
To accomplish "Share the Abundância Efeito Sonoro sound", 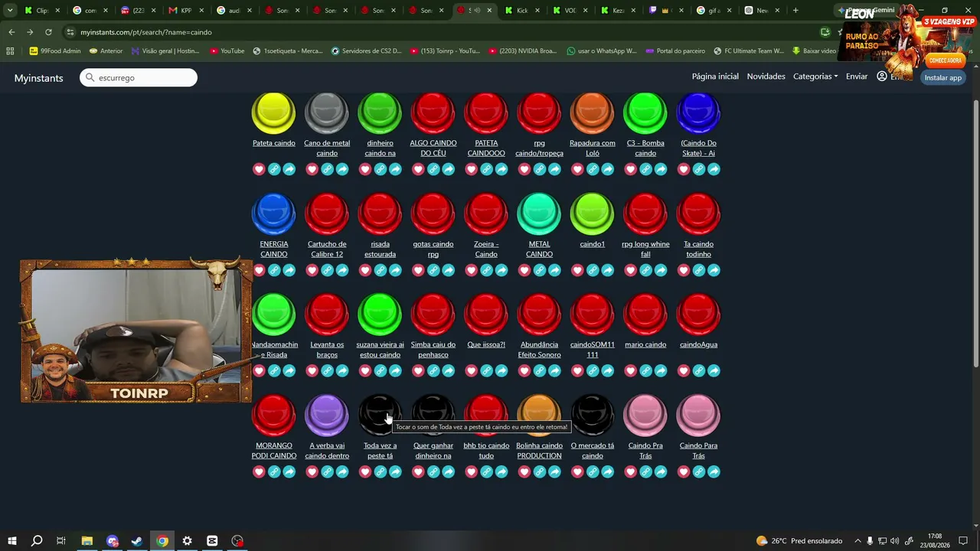I will click(x=554, y=371).
